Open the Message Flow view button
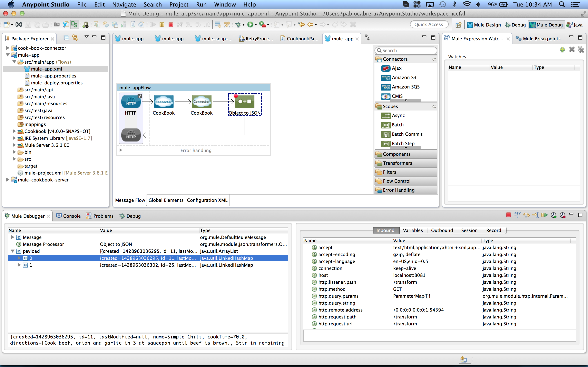This screenshot has height=367, width=588. (x=129, y=200)
